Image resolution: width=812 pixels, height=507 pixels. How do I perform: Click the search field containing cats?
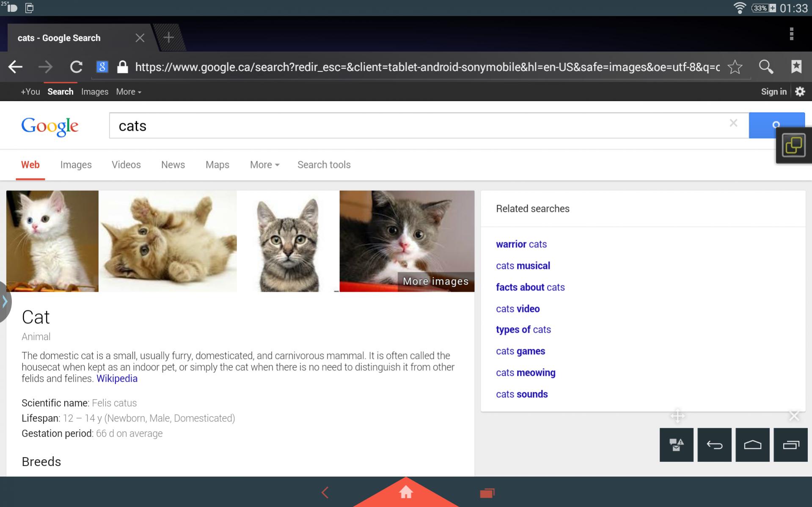(429, 126)
